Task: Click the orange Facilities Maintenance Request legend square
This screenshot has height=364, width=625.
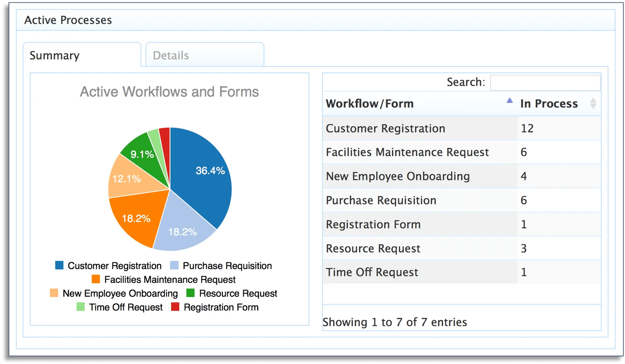Action: tap(96, 279)
